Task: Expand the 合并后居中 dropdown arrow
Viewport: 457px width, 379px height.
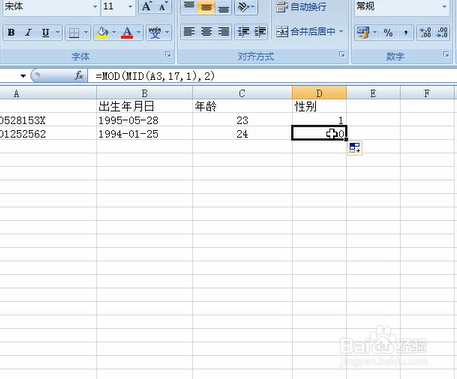Action: pyautogui.click(x=341, y=32)
